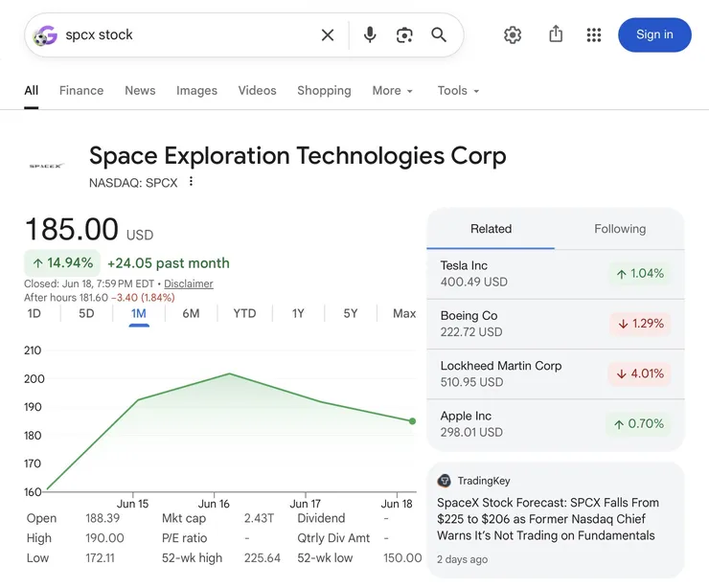
Task: Switch to the Shopping tab
Action: point(324,90)
